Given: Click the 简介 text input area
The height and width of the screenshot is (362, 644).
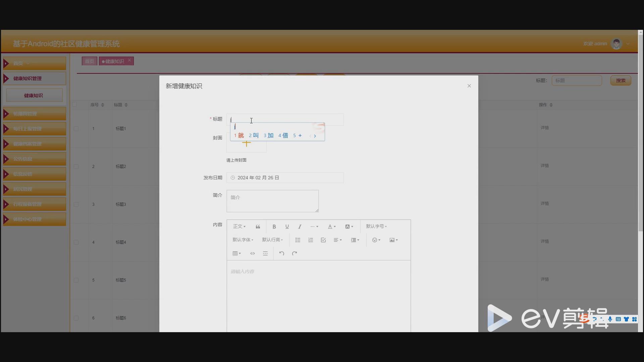Looking at the screenshot, I should point(272,201).
